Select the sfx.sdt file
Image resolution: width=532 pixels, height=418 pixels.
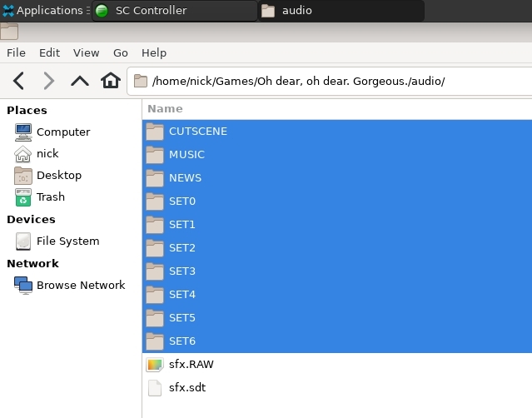click(x=186, y=388)
